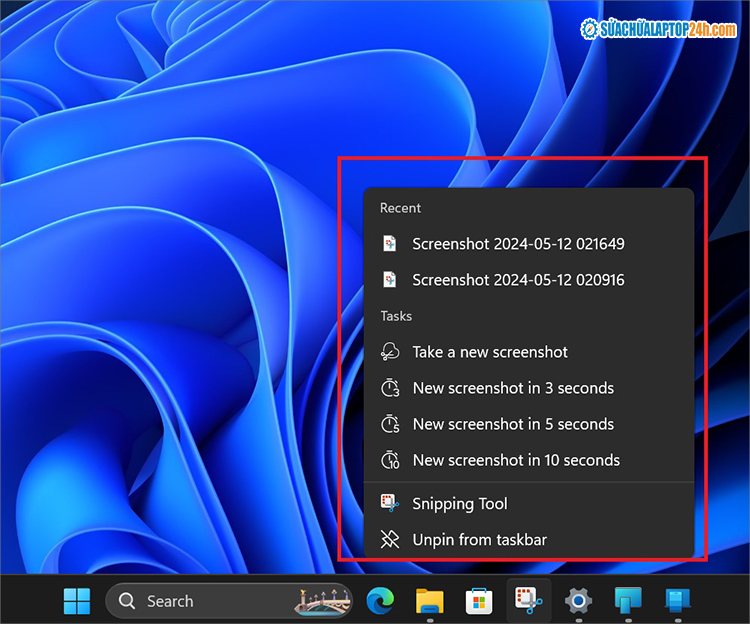
Task: Open the last blue app icon on taskbar
Action: [x=677, y=601]
